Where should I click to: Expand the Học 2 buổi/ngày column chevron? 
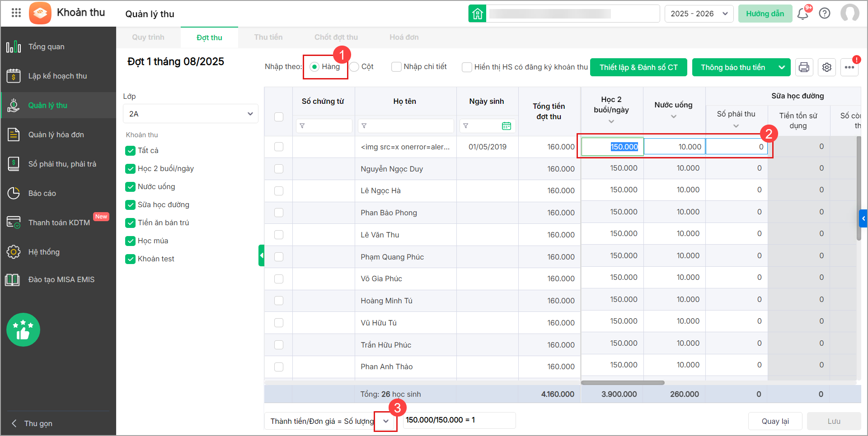point(611,121)
